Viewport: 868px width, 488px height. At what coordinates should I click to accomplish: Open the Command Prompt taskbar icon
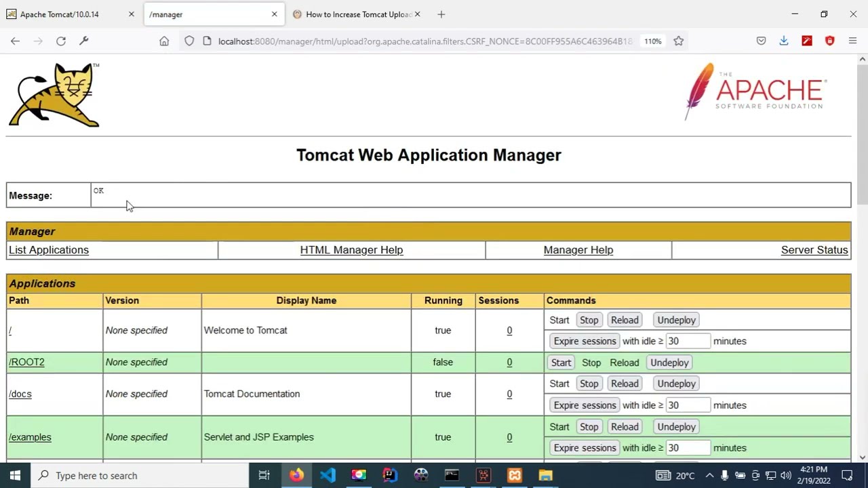452,476
